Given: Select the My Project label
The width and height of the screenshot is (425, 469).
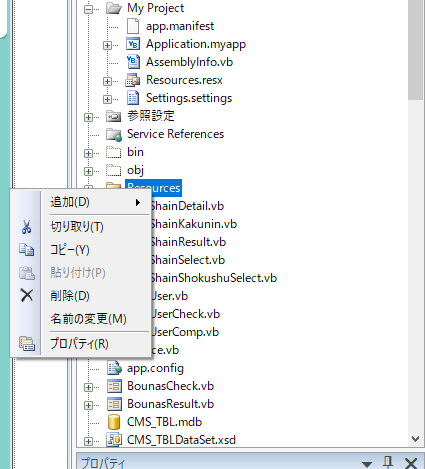Looking at the screenshot, I should pyautogui.click(x=155, y=8).
